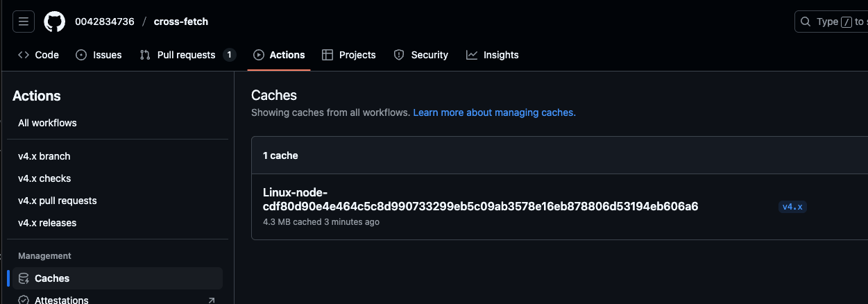
Task: Click the Actions sidebar heading
Action: (x=37, y=96)
